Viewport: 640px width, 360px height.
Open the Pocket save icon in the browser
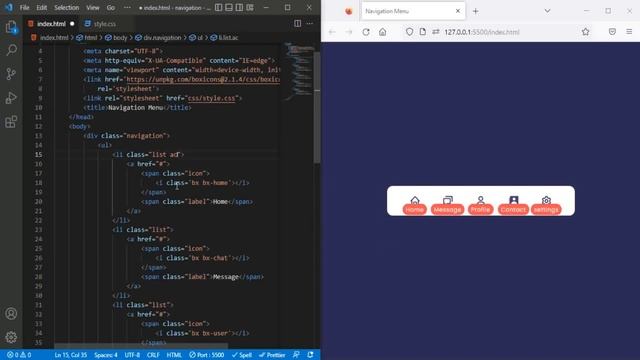point(612,32)
